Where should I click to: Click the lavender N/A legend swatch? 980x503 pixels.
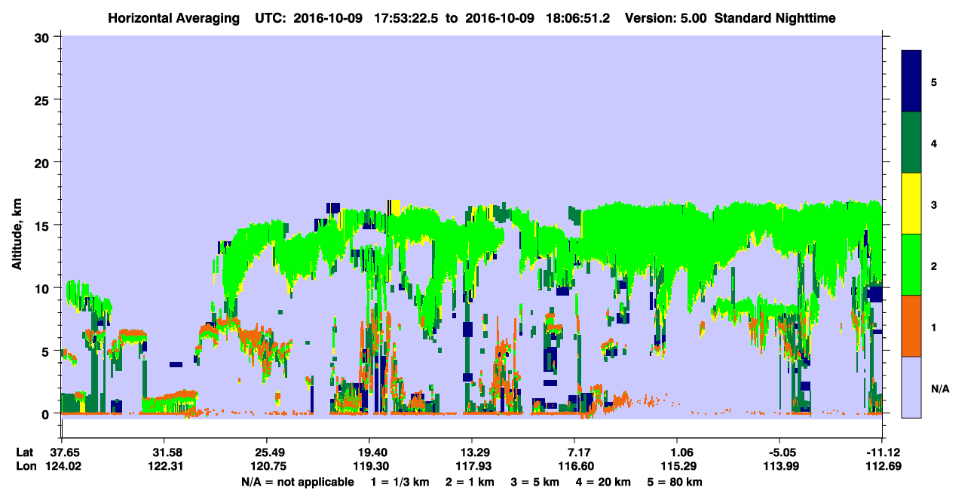[912, 386]
